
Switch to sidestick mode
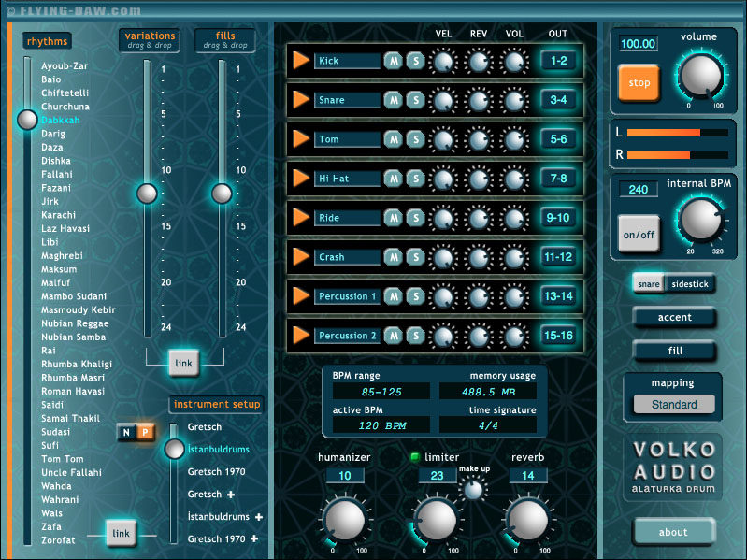tap(690, 284)
